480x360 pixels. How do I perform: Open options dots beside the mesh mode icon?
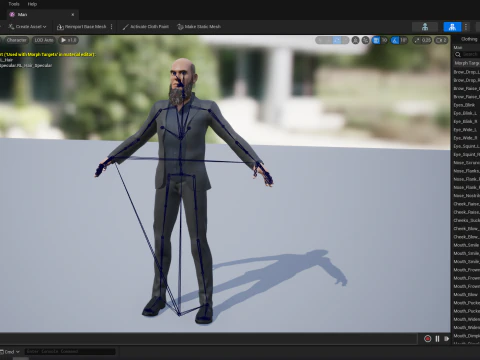pyautogui.click(x=466, y=27)
